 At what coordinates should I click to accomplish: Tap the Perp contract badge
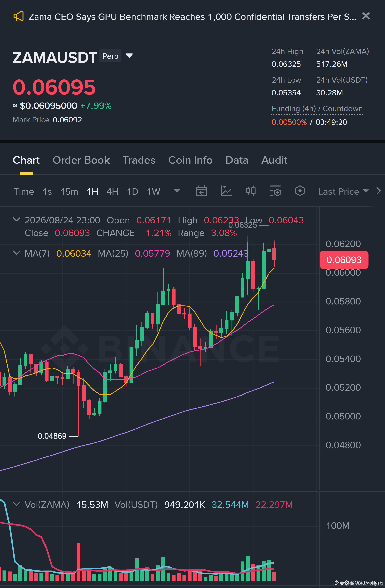(x=110, y=56)
